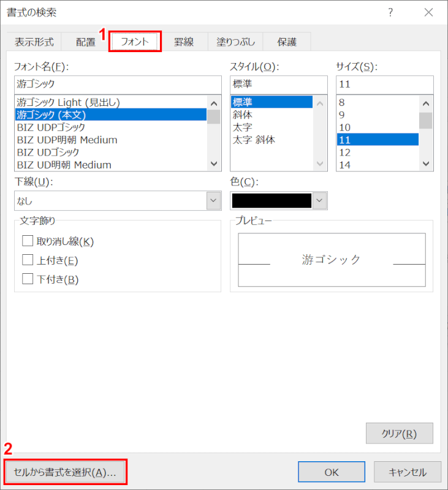Expand the 色 color dropdown arrow

tap(320, 200)
